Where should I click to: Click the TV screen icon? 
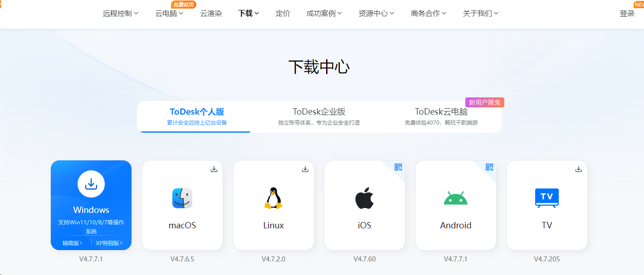click(547, 198)
